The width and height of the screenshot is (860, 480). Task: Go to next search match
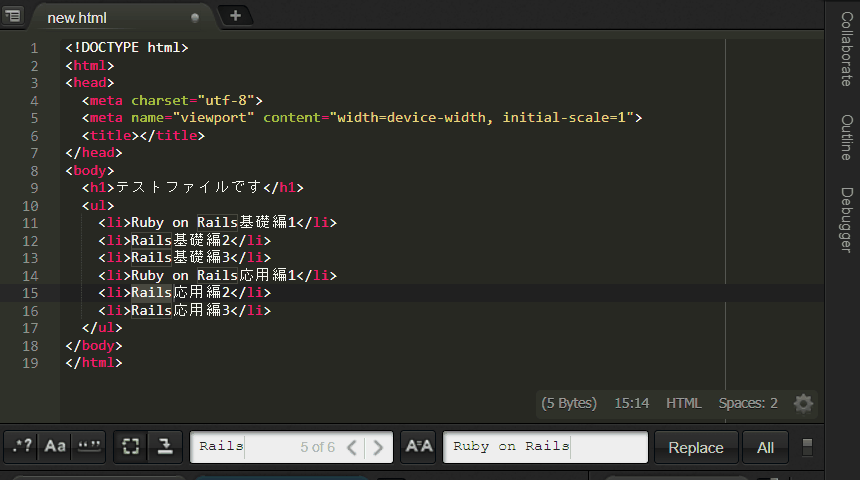coord(378,448)
